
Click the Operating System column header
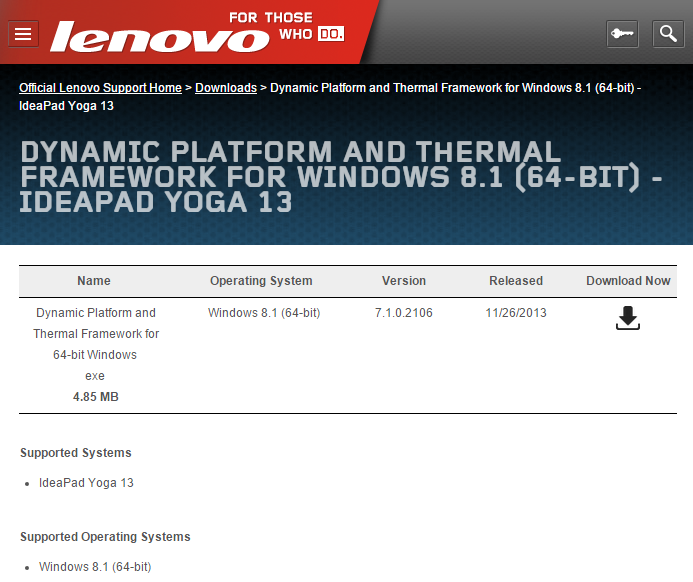point(261,281)
